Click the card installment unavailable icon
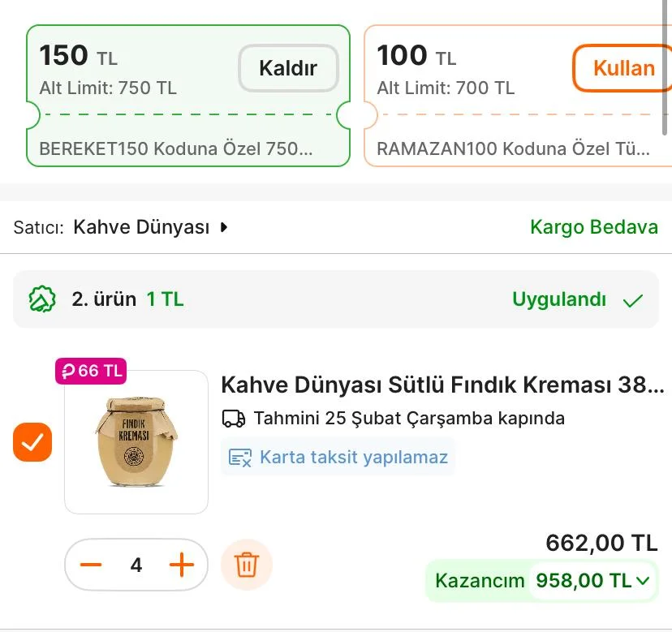Image resolution: width=672 pixels, height=632 pixels. pos(240,458)
